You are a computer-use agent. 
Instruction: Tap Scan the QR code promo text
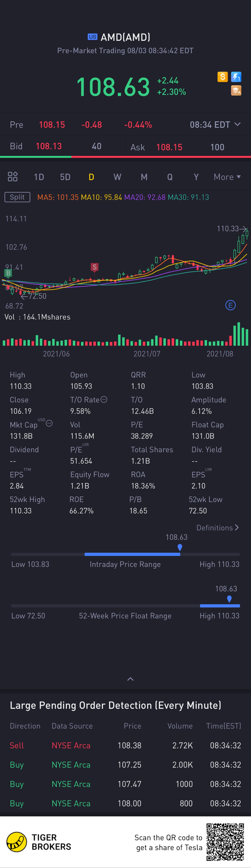tap(169, 842)
